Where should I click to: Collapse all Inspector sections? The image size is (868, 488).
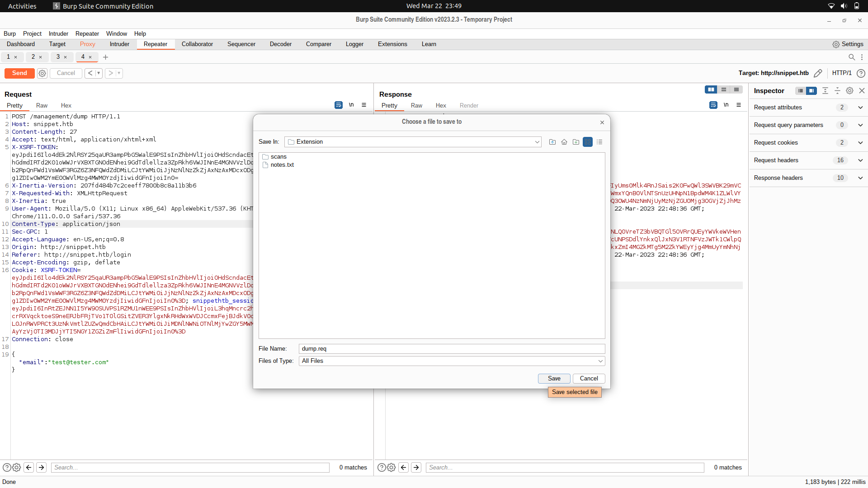[x=837, y=90]
